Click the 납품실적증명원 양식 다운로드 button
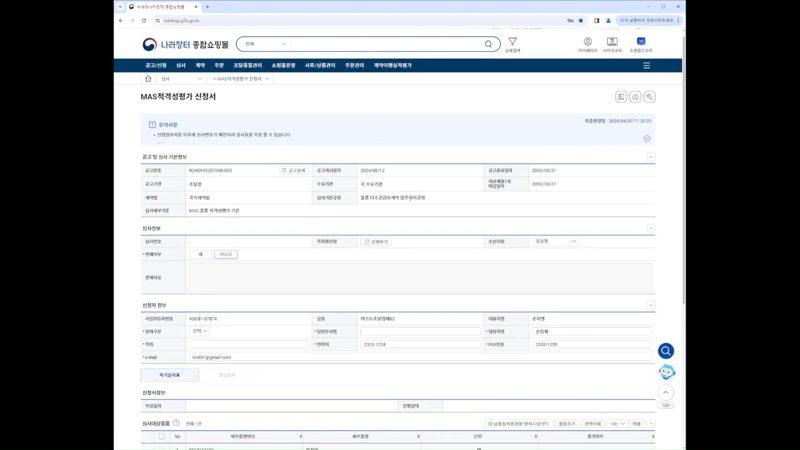Viewport: 800px width, 450px height. tap(518, 424)
